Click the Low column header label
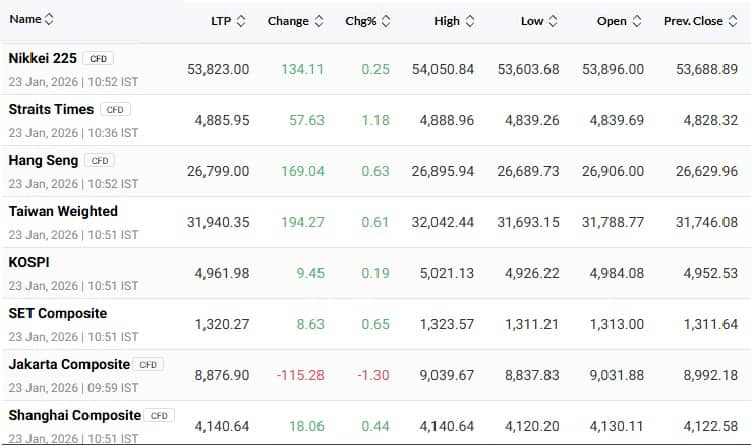 point(532,21)
